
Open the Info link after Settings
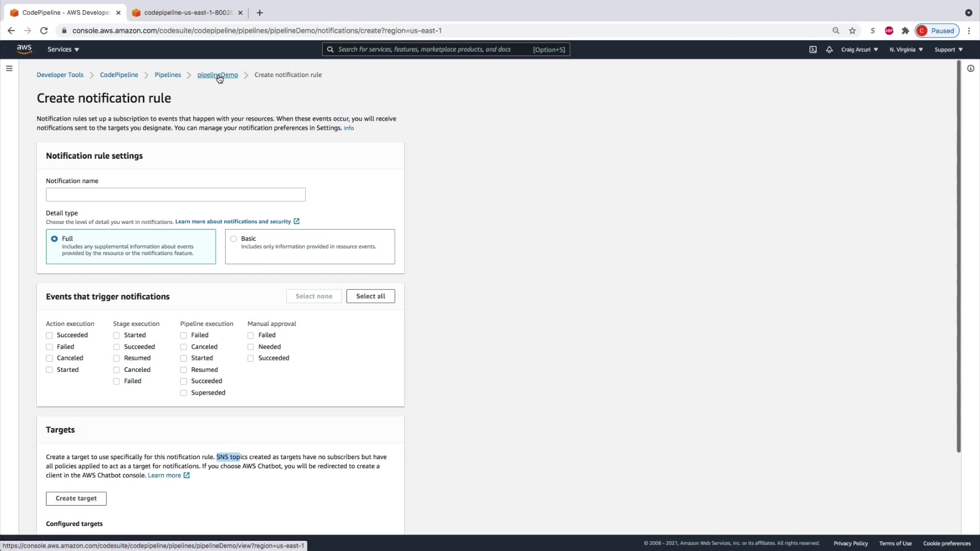349,128
